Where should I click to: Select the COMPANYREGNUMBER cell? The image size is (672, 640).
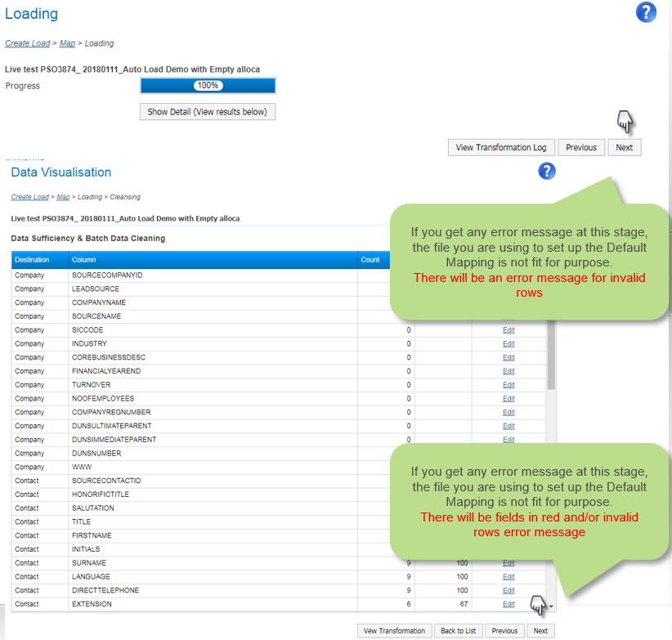213,412
